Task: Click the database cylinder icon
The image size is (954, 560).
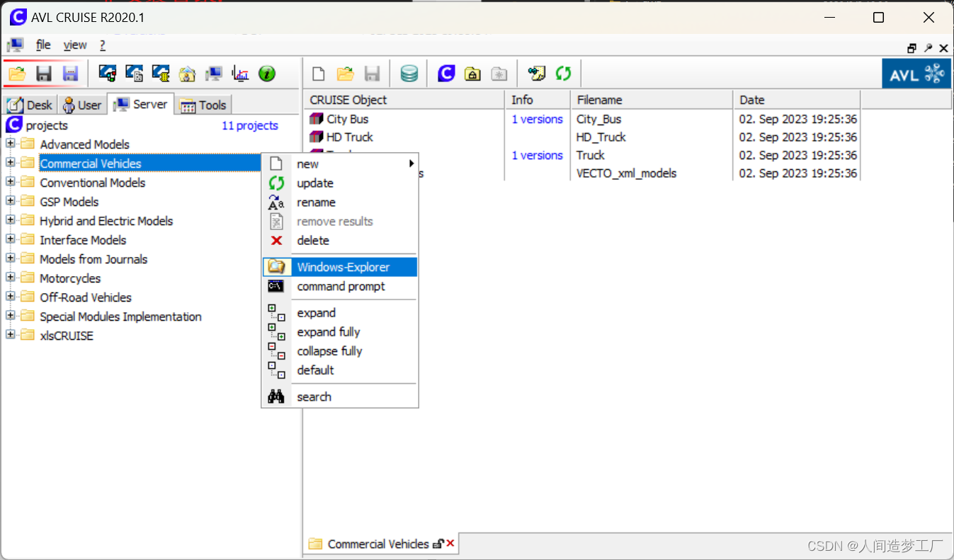Action: coord(409,74)
